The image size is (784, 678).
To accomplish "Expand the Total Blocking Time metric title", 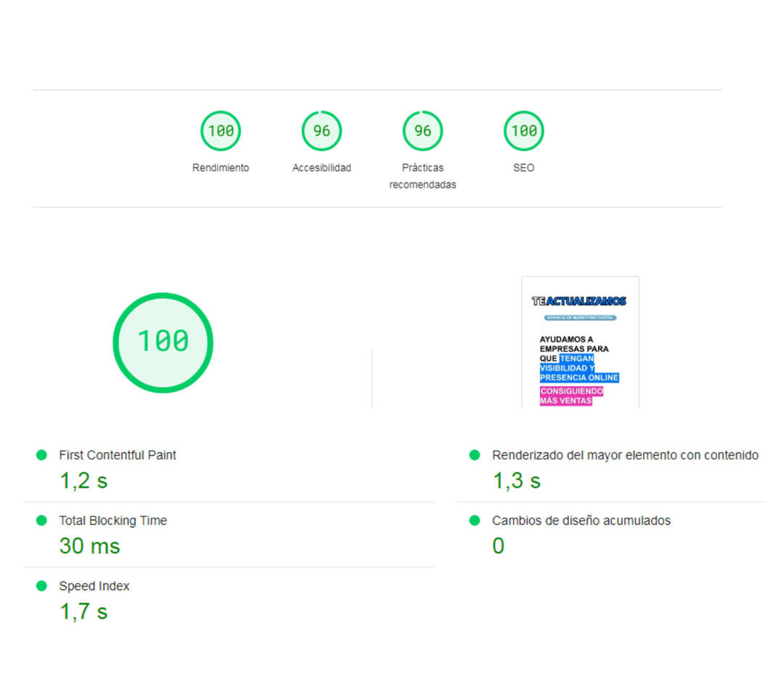I will tap(113, 520).
